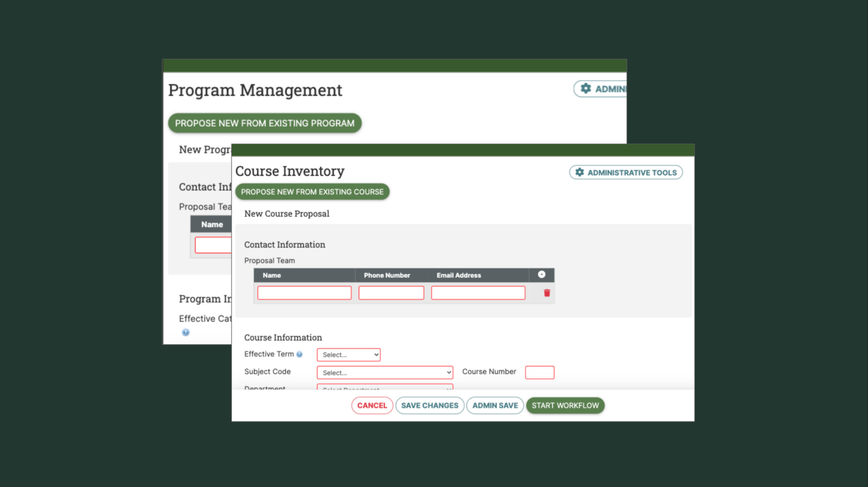Click Effective Catalog help icon in Program Management
The width and height of the screenshot is (868, 487).
point(186,332)
